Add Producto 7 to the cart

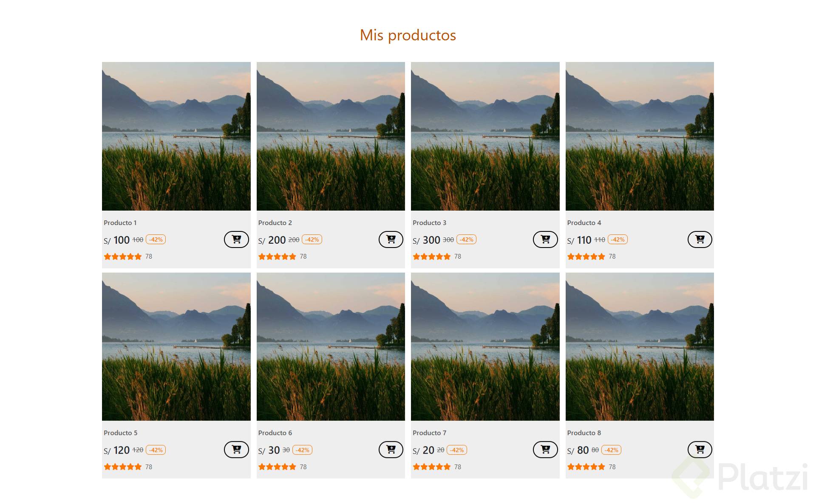click(545, 450)
